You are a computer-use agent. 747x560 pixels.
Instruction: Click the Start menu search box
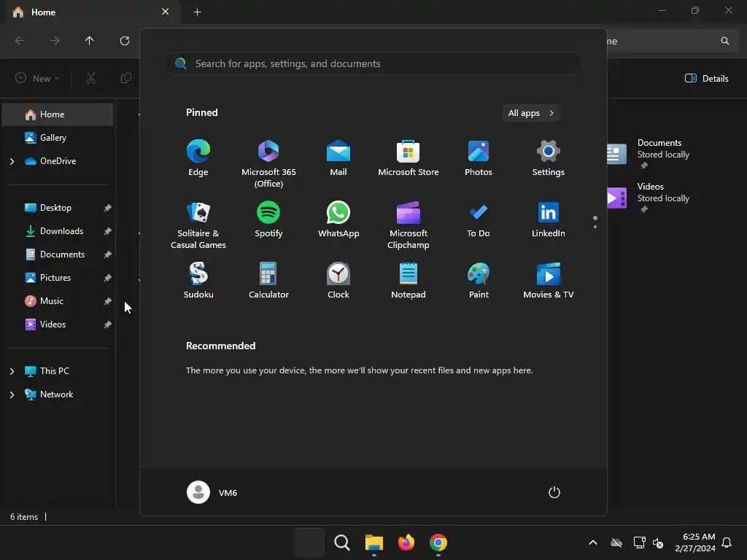click(x=373, y=63)
